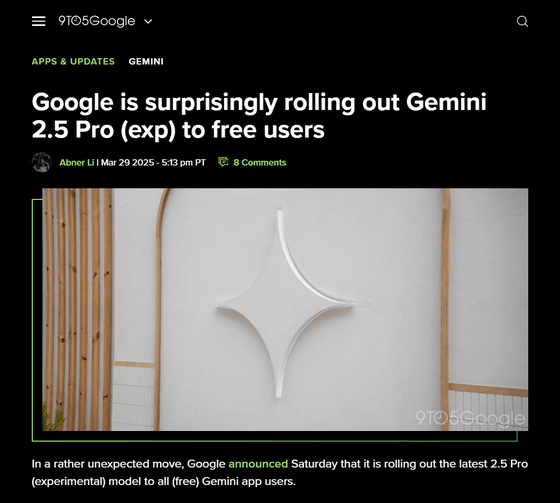The image size is (560, 503).
Task: Open search with the magnifier icon
Action: [522, 21]
